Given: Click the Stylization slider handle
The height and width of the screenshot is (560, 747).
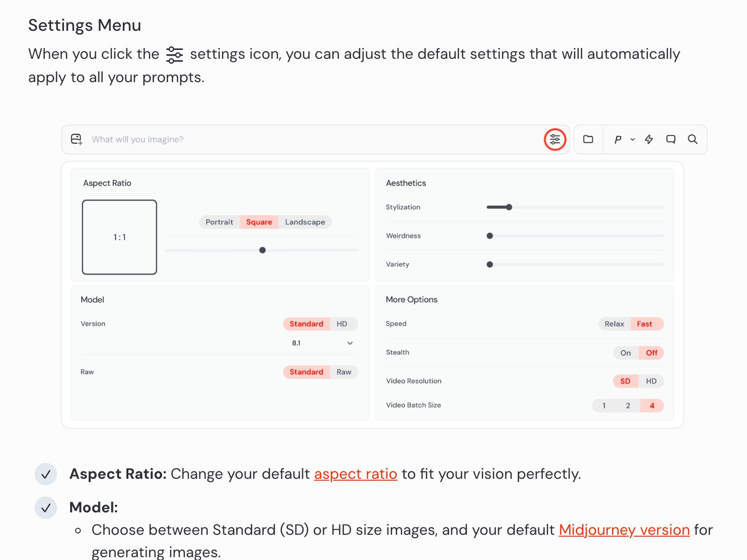Looking at the screenshot, I should [x=509, y=207].
